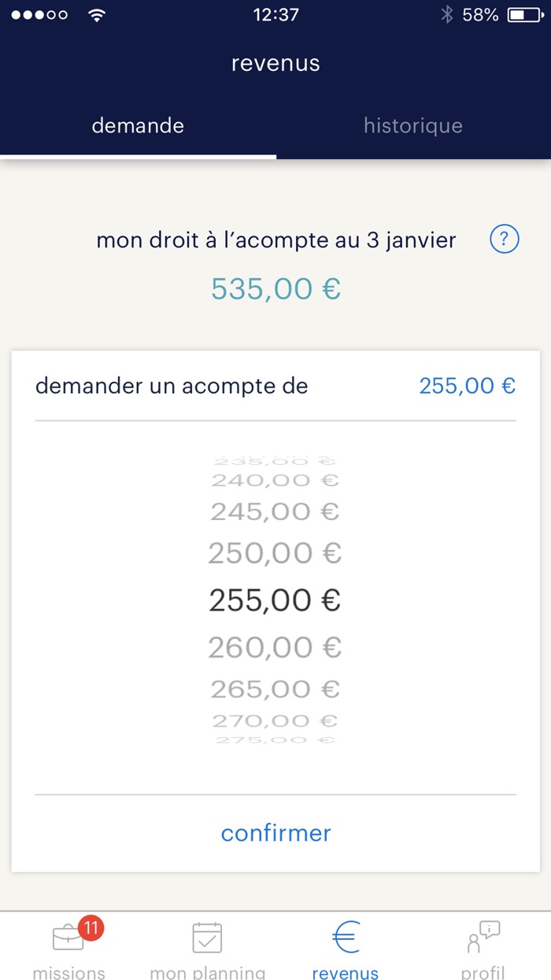Tap the 535,00 € entitlement amount

(x=275, y=289)
